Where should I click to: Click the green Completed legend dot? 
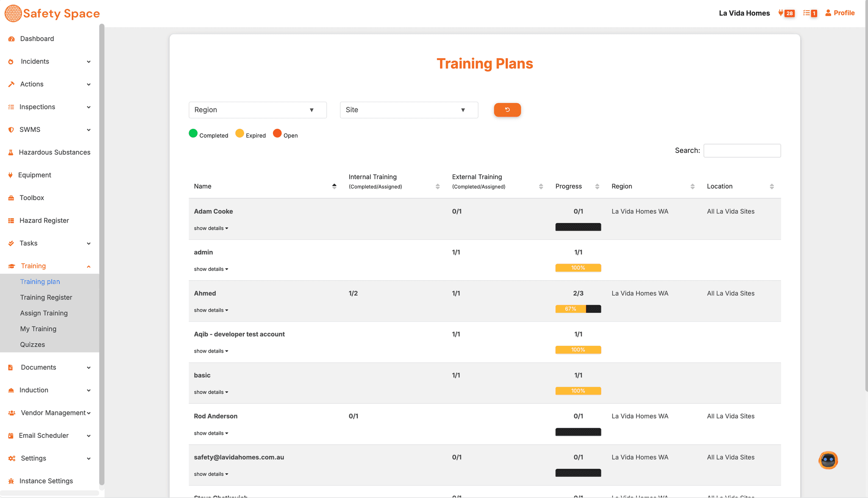[x=193, y=134]
